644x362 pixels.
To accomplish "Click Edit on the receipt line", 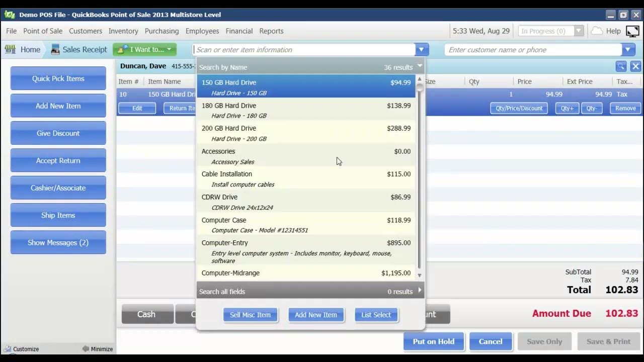I will point(137,108).
